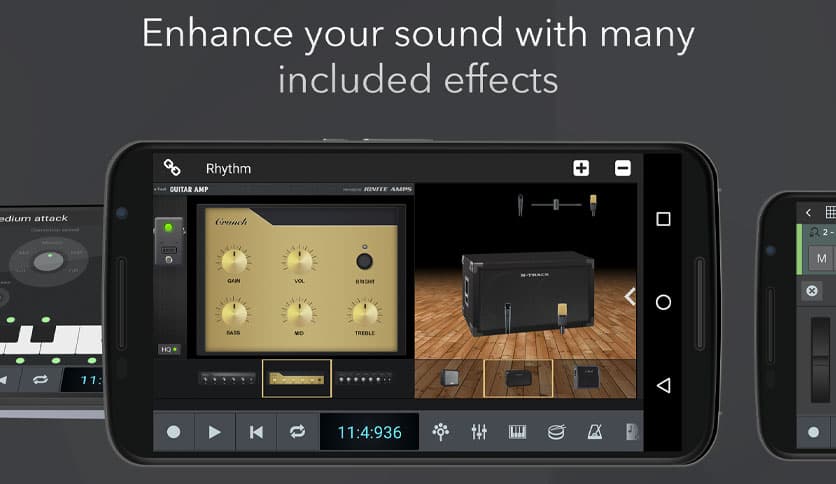Click the Vol knob

coord(299,261)
